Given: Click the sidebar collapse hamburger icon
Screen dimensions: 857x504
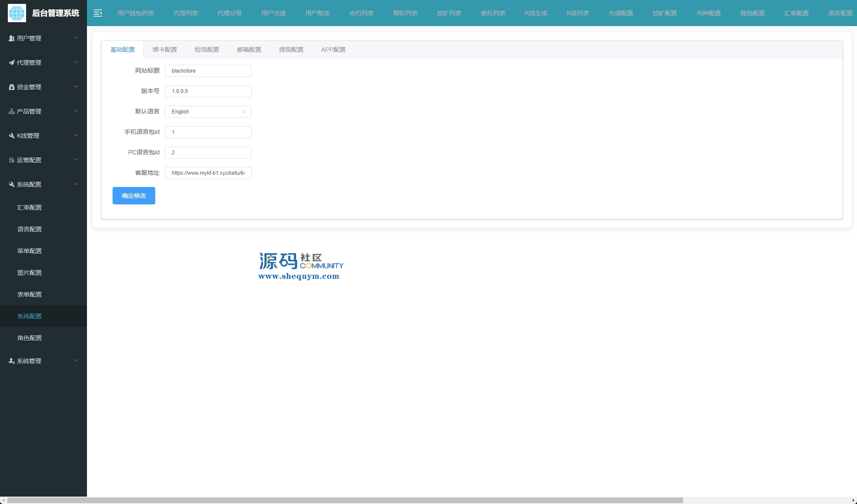Looking at the screenshot, I should [98, 13].
